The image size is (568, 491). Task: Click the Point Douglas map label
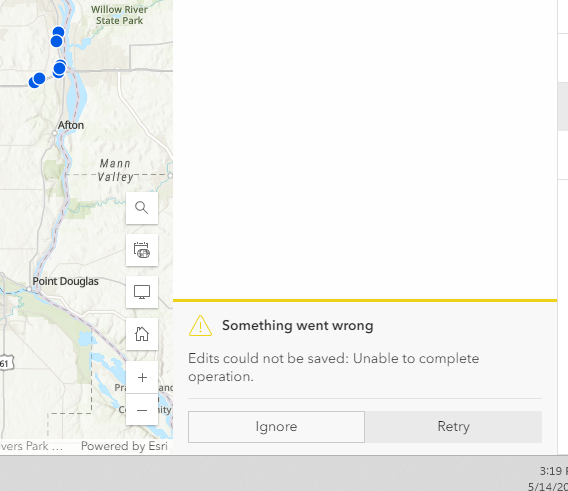(x=66, y=281)
